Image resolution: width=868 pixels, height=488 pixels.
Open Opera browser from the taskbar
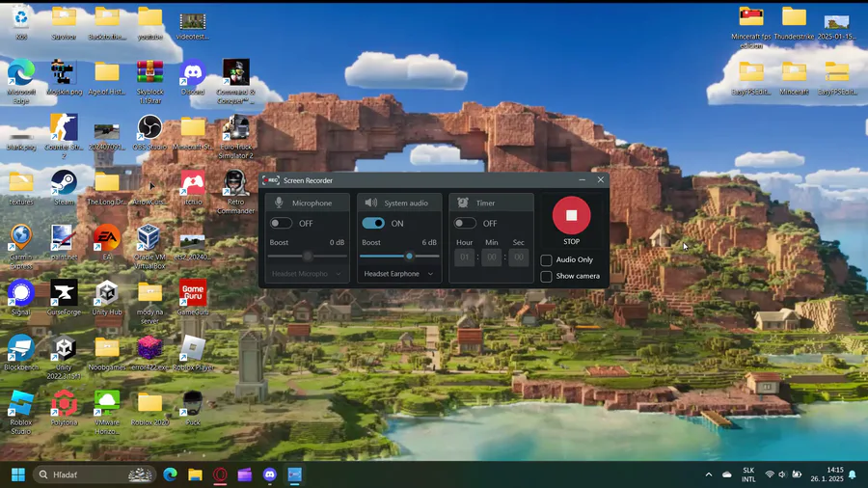pos(220,474)
